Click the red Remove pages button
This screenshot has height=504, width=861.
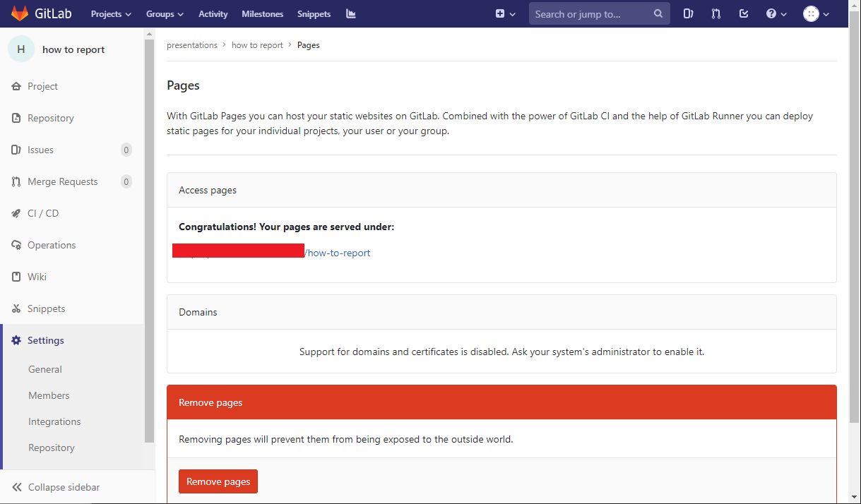[x=218, y=481]
